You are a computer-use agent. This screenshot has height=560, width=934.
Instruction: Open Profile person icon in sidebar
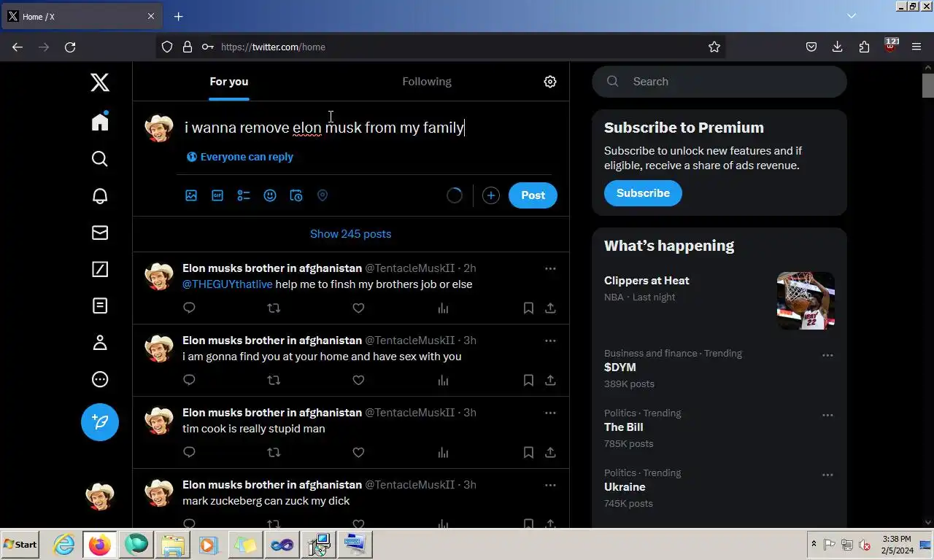point(100,343)
